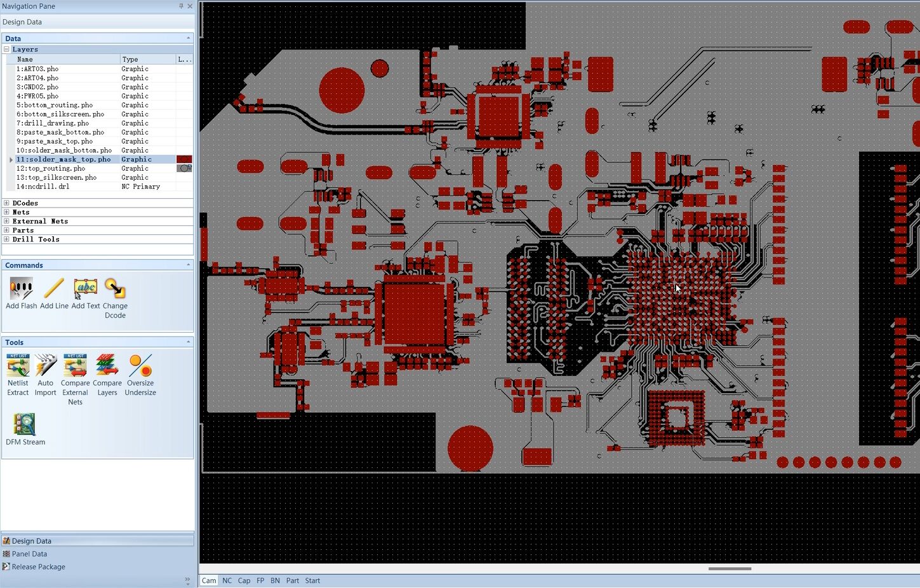Switch to the NC tab
The image size is (920, 588).
click(x=227, y=580)
